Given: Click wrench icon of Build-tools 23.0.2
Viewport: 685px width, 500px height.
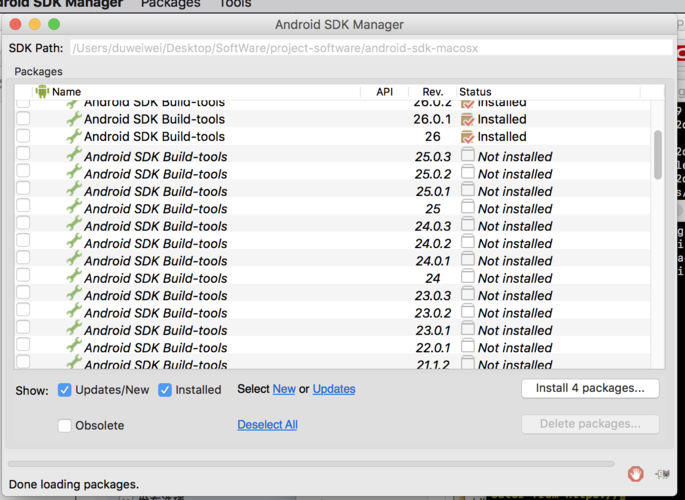Looking at the screenshot, I should pos(74,312).
